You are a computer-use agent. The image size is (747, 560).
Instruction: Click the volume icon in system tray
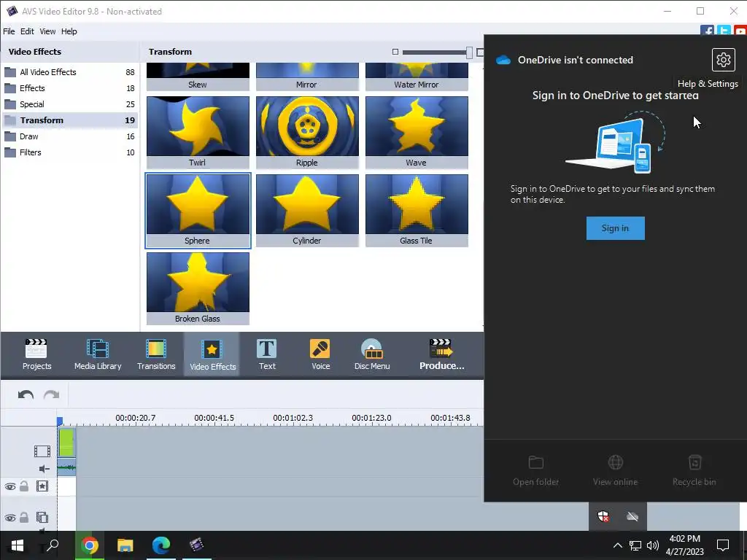653,545
